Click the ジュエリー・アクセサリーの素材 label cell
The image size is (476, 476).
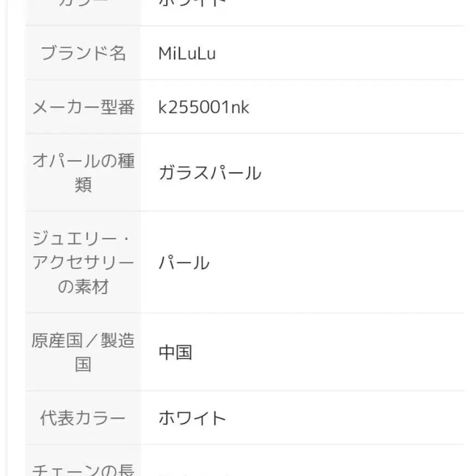click(83, 262)
